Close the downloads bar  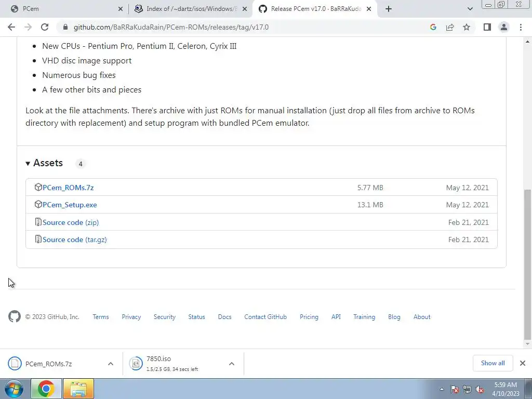[x=523, y=363]
